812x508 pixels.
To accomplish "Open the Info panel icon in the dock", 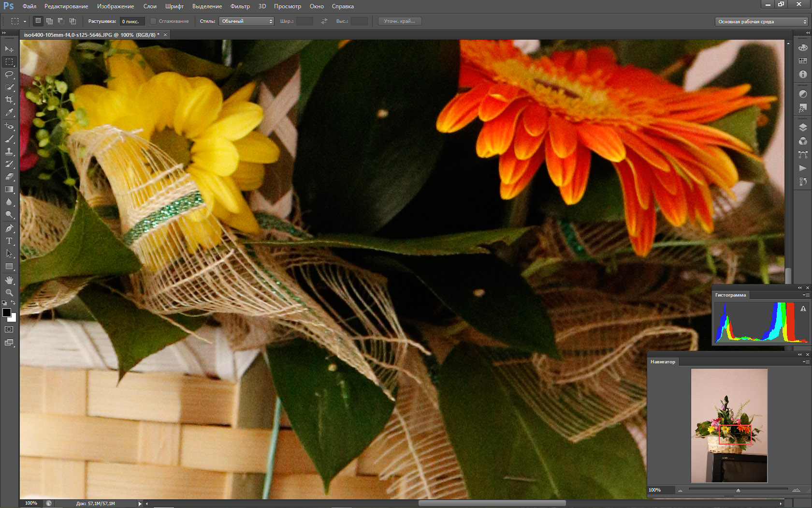I will coord(803,74).
